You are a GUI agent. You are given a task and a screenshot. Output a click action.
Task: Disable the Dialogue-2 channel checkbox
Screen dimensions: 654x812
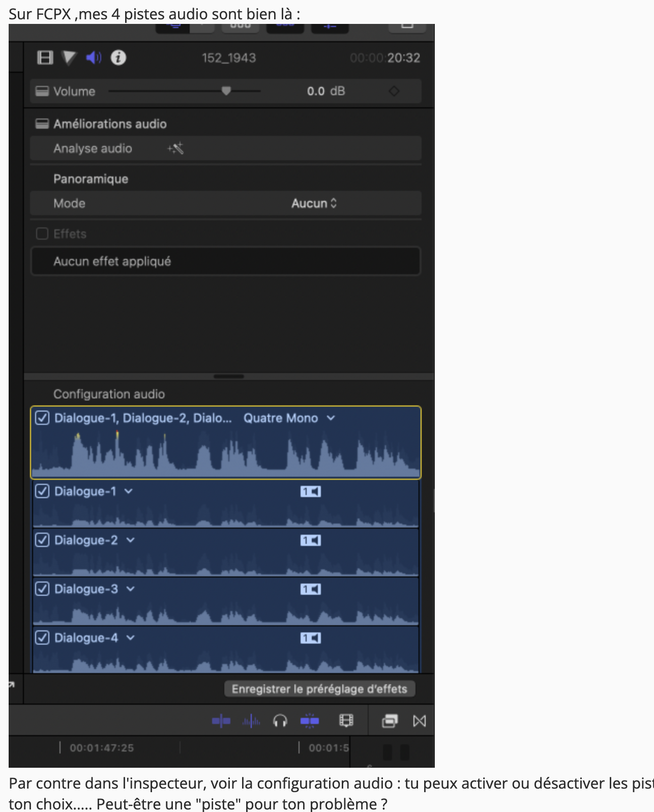pyautogui.click(x=42, y=540)
